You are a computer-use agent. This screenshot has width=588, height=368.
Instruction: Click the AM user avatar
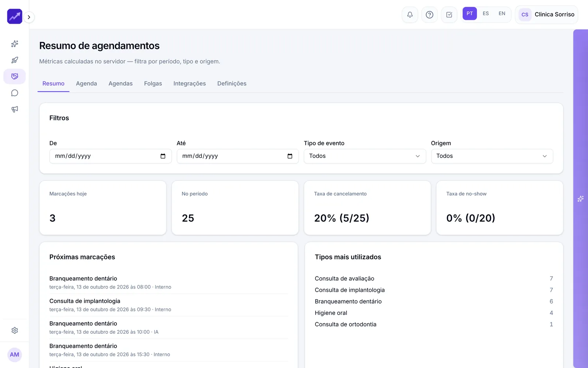coord(15,355)
